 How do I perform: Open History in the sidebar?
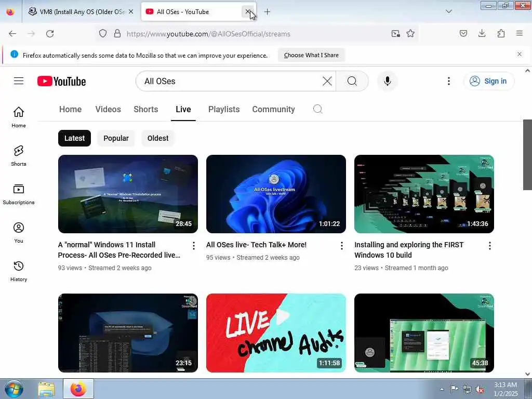pos(19,271)
